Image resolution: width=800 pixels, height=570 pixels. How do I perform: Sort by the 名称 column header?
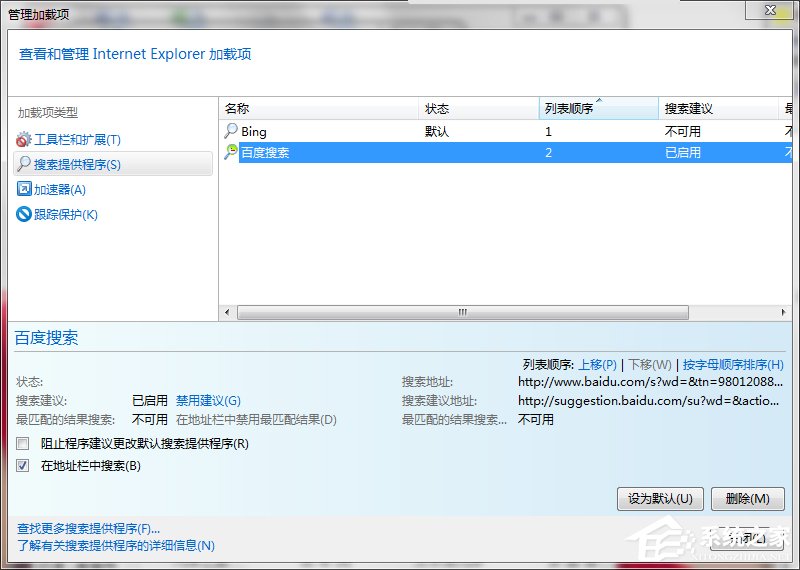319,108
